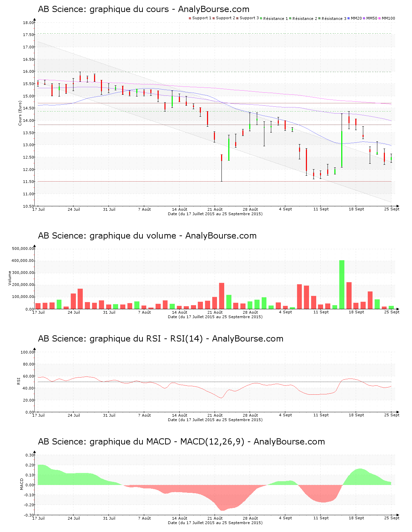This screenshot has width=412, height=532.
Task: Click the Support 1 legend entry
Action: 200,18
